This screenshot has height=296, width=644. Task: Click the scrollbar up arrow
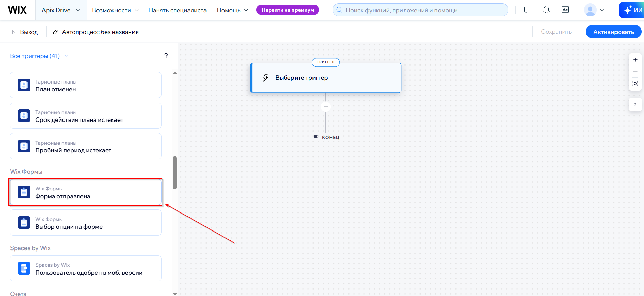point(175,73)
